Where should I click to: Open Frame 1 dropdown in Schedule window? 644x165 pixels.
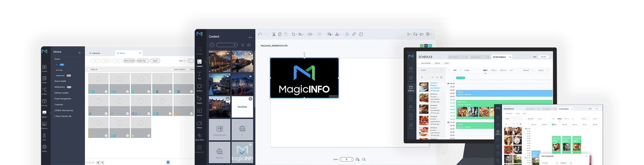pos(542,70)
